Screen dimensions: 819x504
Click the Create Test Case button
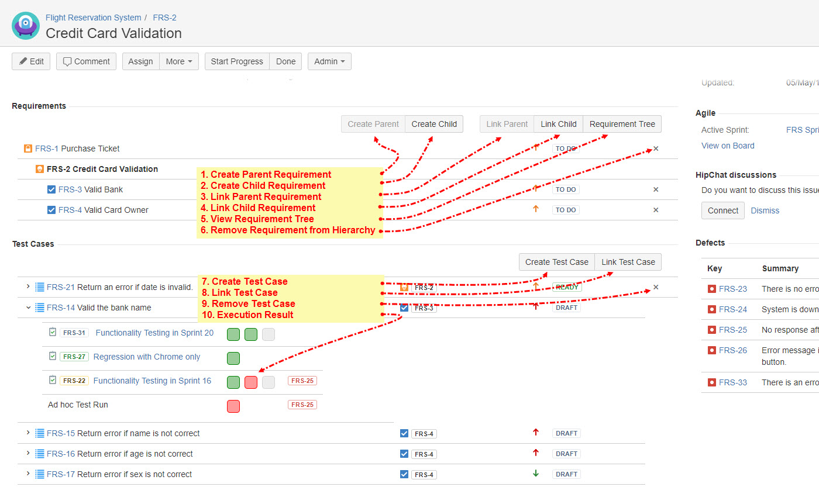(556, 262)
